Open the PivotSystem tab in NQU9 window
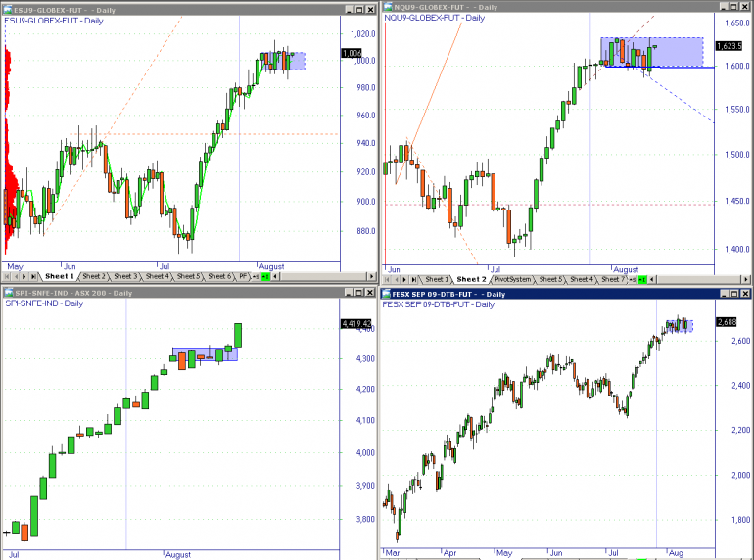The image size is (754, 560). click(x=512, y=279)
